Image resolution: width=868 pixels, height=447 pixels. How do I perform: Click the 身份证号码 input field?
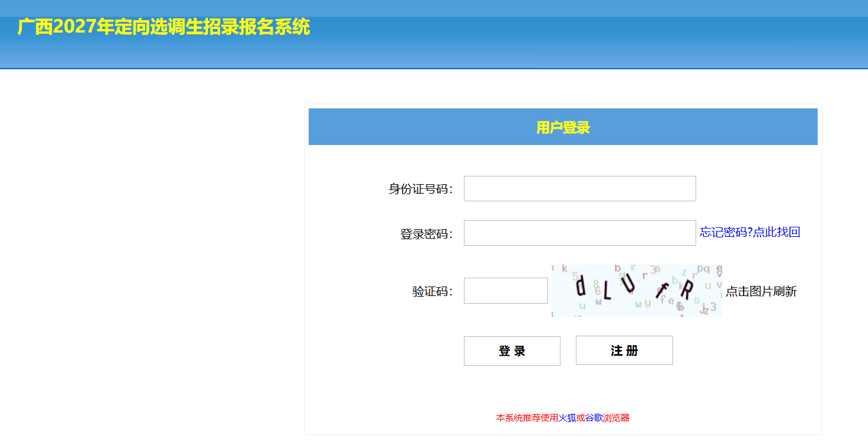point(579,188)
